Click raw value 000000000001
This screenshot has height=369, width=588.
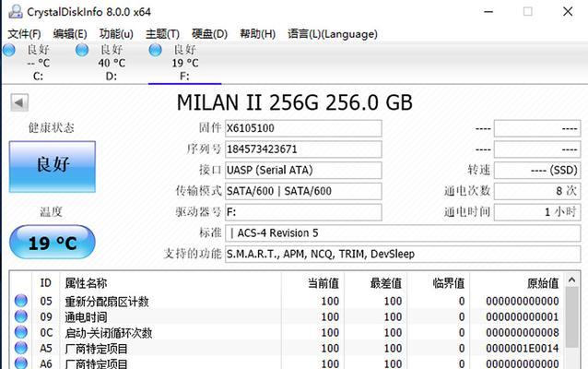point(523,316)
